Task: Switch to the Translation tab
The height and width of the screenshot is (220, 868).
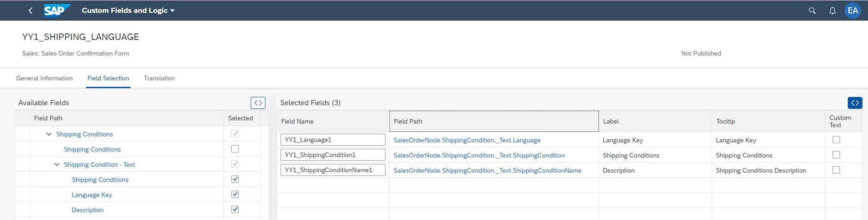Action: 159,78
